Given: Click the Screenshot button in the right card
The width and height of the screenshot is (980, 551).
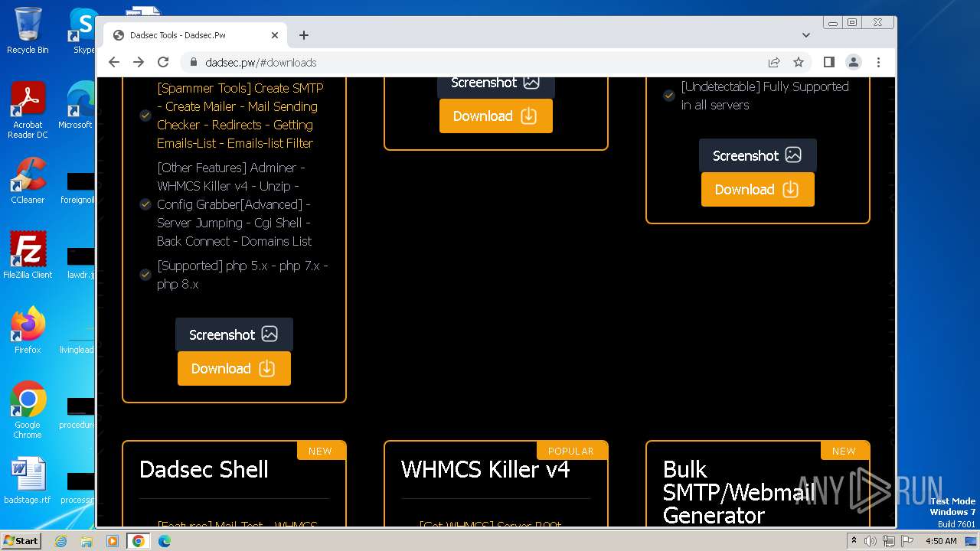Looking at the screenshot, I should tap(758, 155).
